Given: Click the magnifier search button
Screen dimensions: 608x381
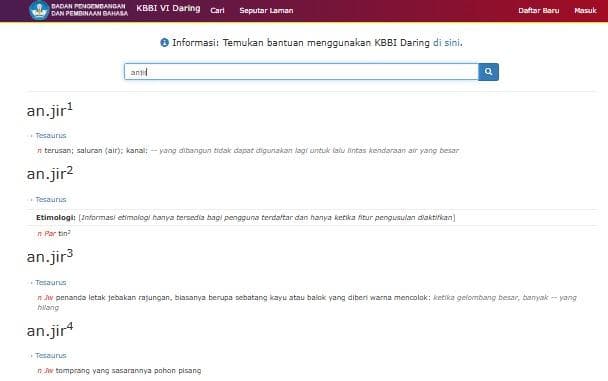Looking at the screenshot, I should 488,72.
